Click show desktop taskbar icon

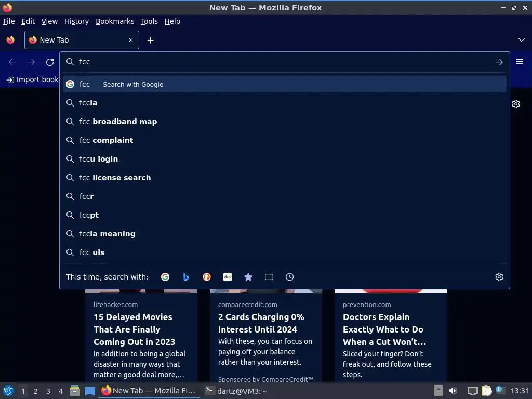click(x=89, y=391)
